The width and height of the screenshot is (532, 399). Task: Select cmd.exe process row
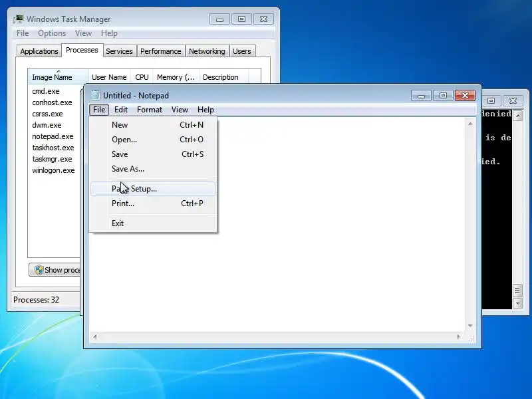(x=46, y=91)
